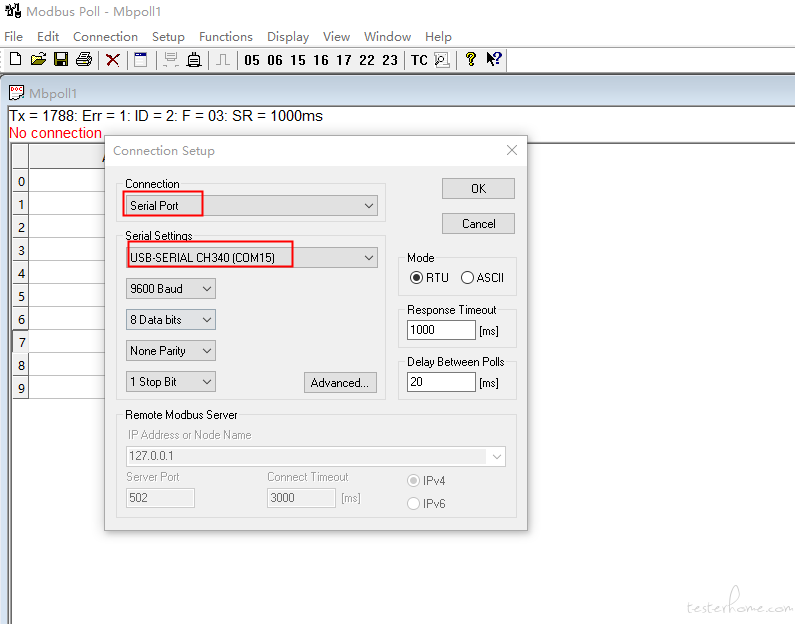The width and height of the screenshot is (795, 624).
Task: Select function 16 toolbar button
Action: (x=320, y=60)
